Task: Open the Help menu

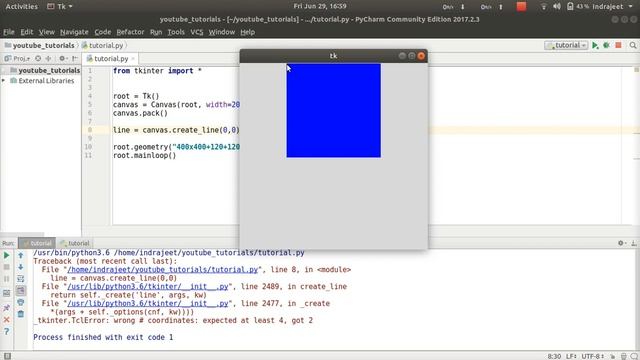Action: tap(247, 32)
